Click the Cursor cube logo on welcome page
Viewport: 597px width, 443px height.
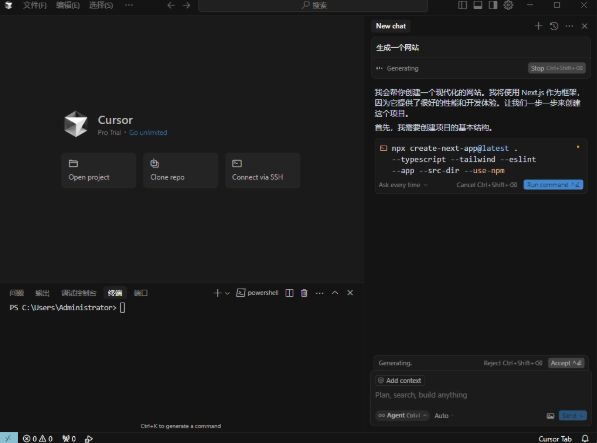coord(76,124)
